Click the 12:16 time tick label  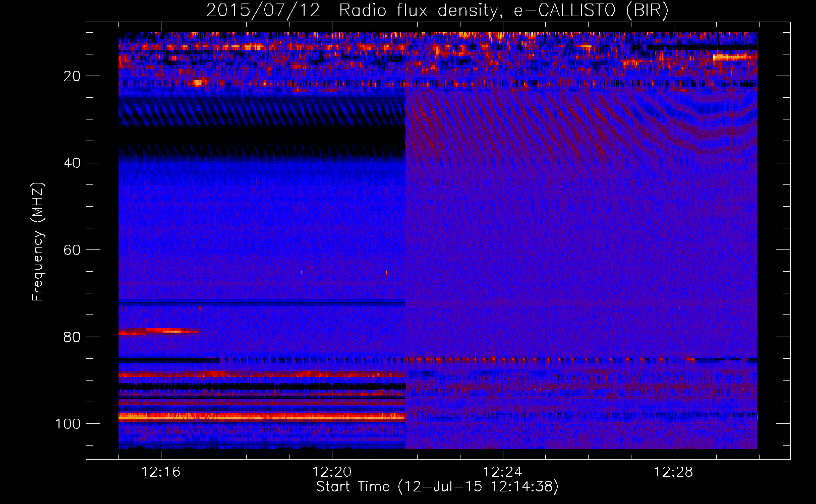point(161,472)
